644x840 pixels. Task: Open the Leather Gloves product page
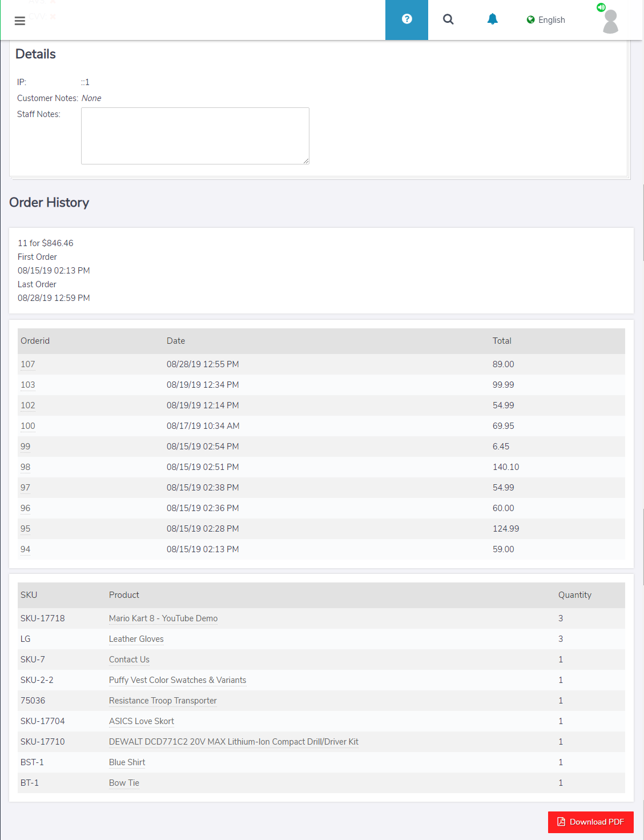(136, 639)
